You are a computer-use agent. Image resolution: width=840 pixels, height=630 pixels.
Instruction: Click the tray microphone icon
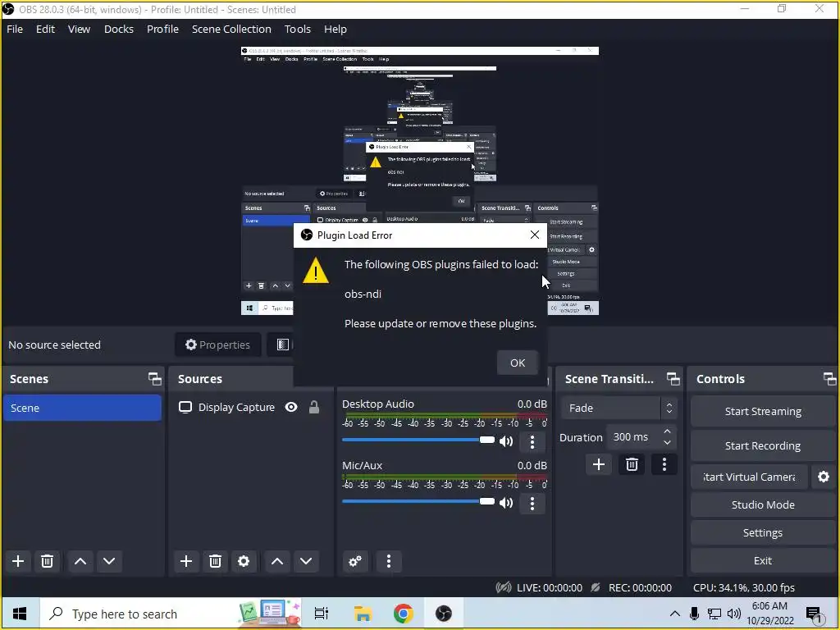(694, 614)
